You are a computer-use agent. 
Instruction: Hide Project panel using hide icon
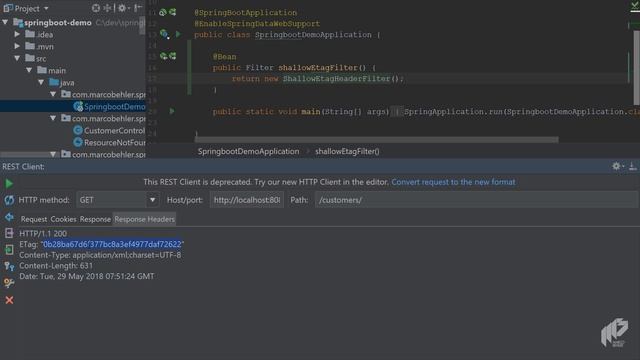point(138,8)
